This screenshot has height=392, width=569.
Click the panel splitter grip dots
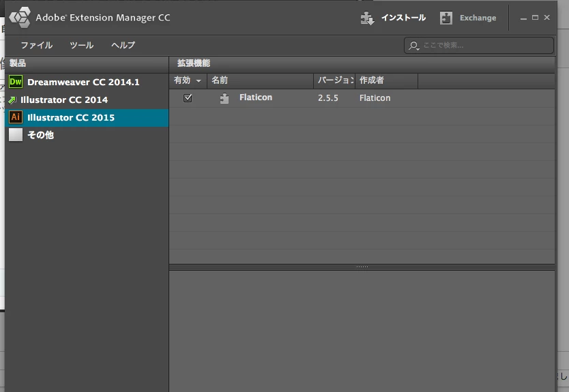[362, 267]
